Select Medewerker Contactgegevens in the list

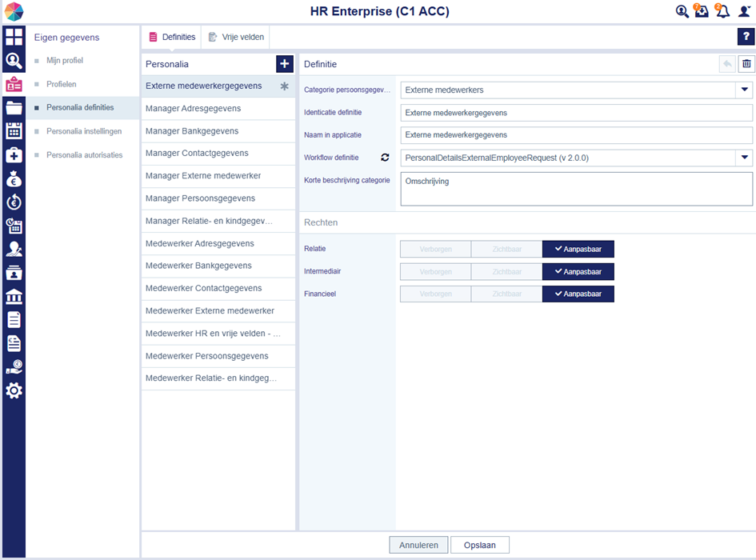[218, 289]
